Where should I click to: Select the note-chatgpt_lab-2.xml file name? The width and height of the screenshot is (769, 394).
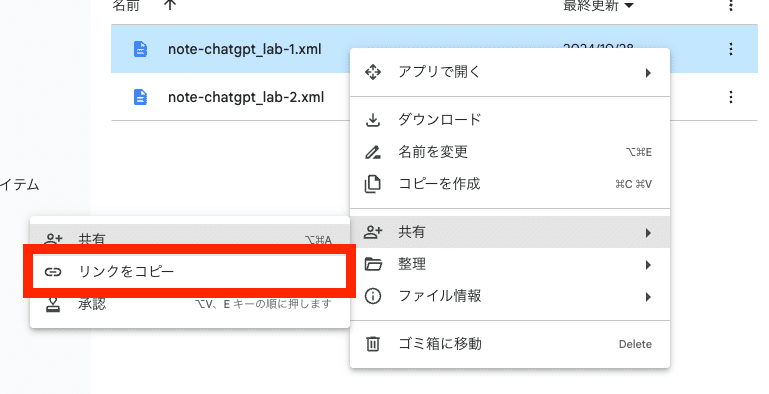[246, 97]
